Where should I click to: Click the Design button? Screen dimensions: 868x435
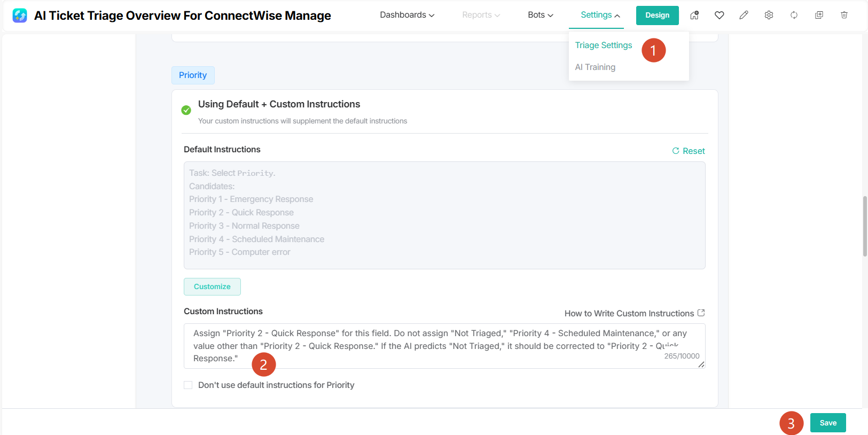(x=658, y=15)
